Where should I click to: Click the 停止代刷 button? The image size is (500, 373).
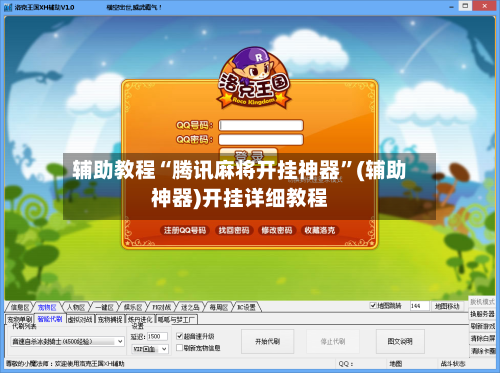[333, 341]
